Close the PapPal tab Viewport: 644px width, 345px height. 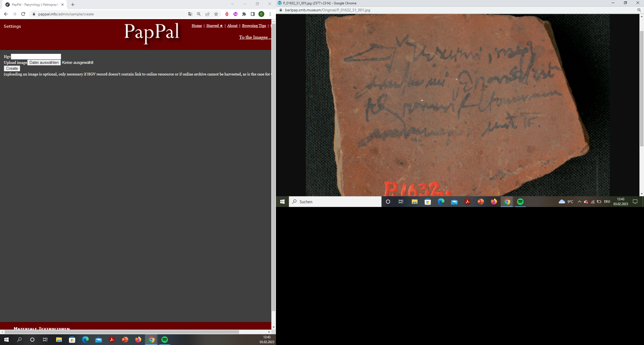63,5
